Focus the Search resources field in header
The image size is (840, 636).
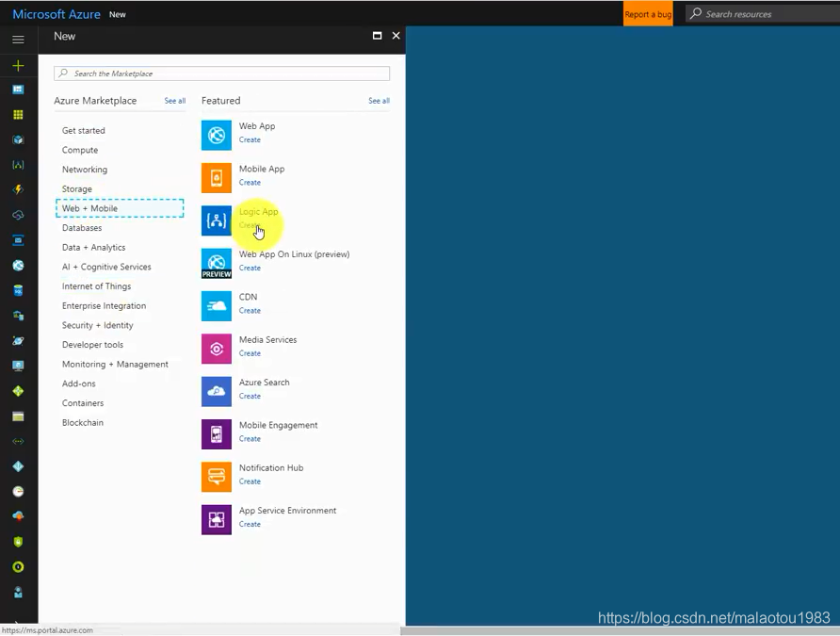click(763, 14)
